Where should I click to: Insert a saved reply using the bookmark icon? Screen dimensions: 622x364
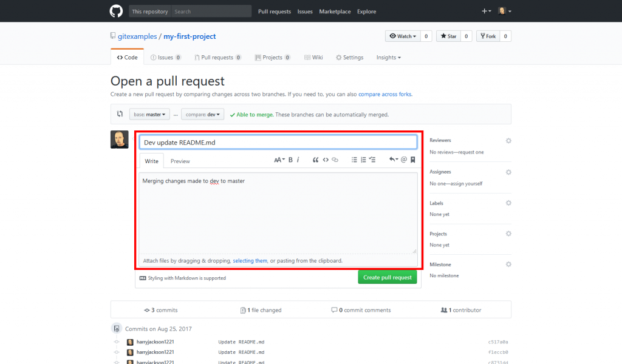pos(412,160)
